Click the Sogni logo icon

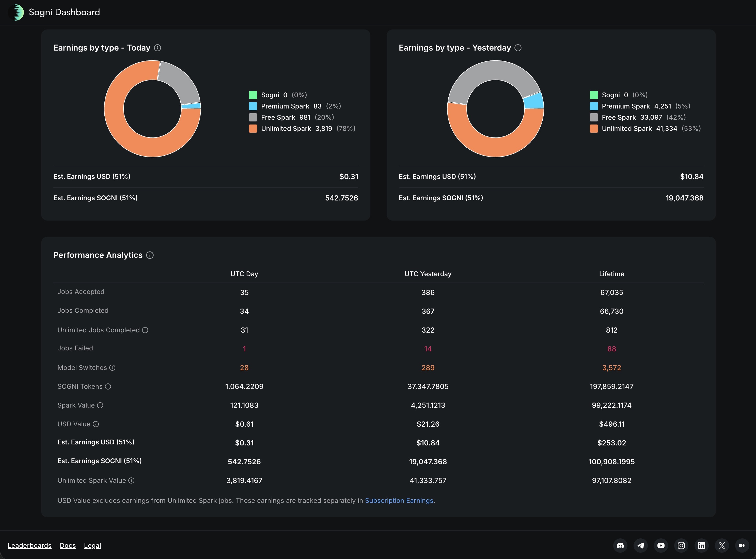16,12
